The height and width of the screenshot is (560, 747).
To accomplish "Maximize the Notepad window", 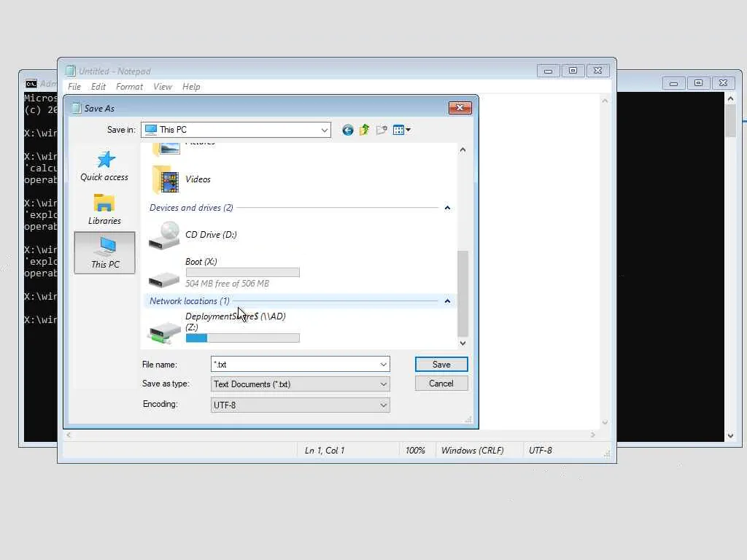I will [x=573, y=71].
